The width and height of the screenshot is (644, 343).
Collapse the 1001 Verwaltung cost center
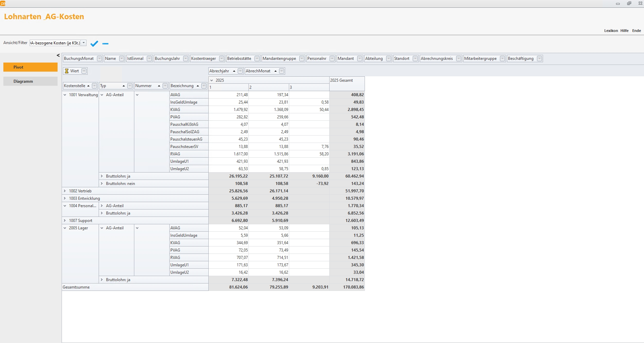click(x=65, y=95)
